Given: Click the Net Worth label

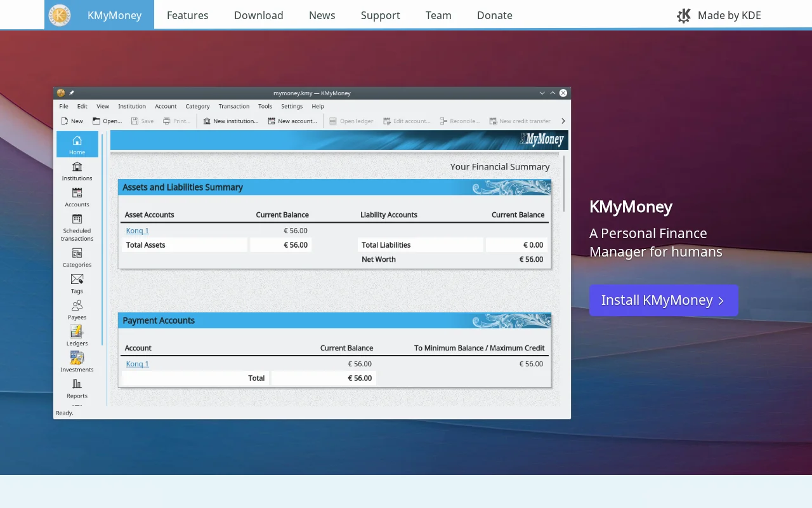Looking at the screenshot, I should [x=379, y=259].
